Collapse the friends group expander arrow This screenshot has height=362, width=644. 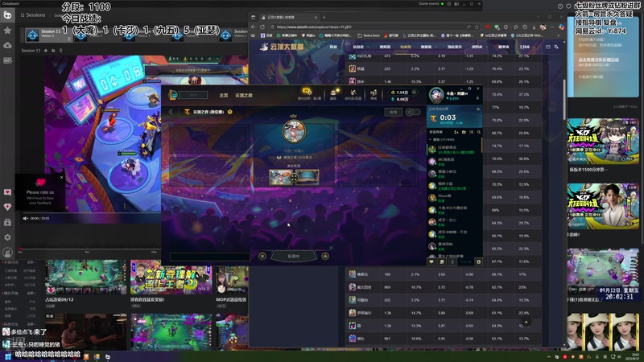point(431,139)
